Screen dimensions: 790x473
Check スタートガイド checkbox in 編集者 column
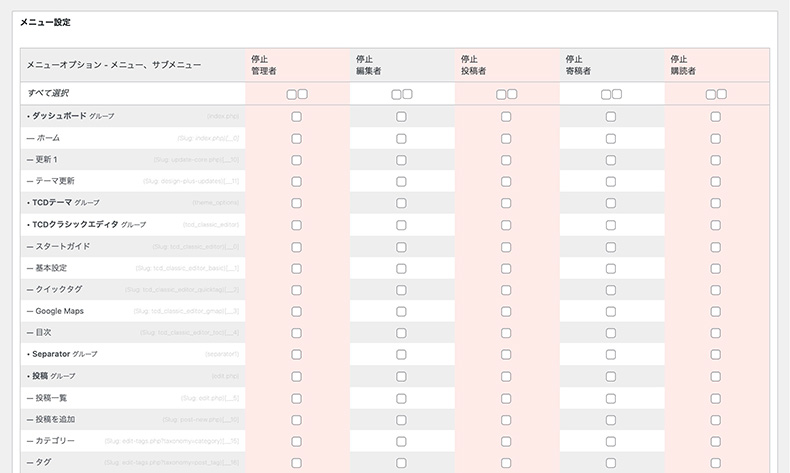pyautogui.click(x=401, y=246)
